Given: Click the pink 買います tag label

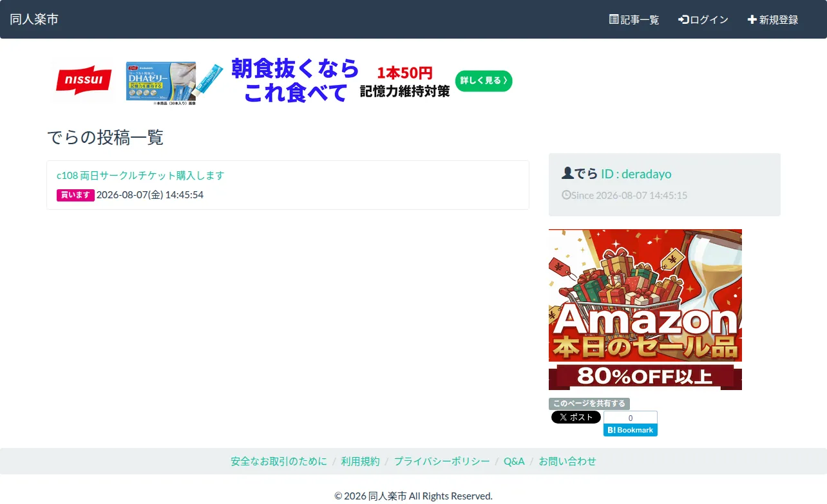Looking at the screenshot, I should [75, 195].
